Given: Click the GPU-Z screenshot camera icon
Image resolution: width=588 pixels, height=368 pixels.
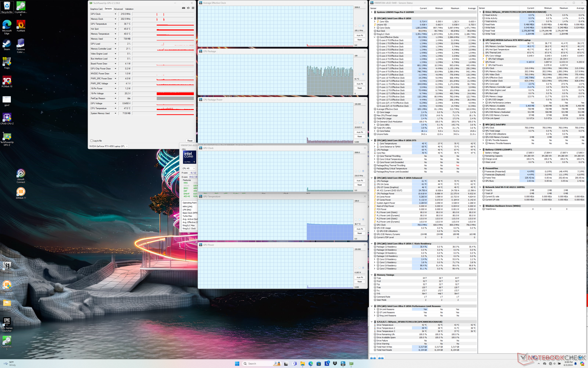Looking at the screenshot, I should click(x=183, y=8).
